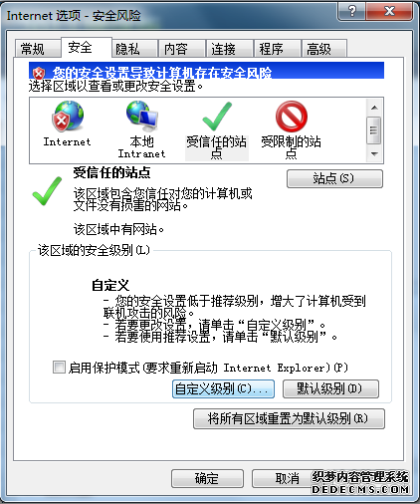Image resolution: width=420 pixels, height=504 pixels.
Task: Open the 高级 tab
Action: point(318,49)
